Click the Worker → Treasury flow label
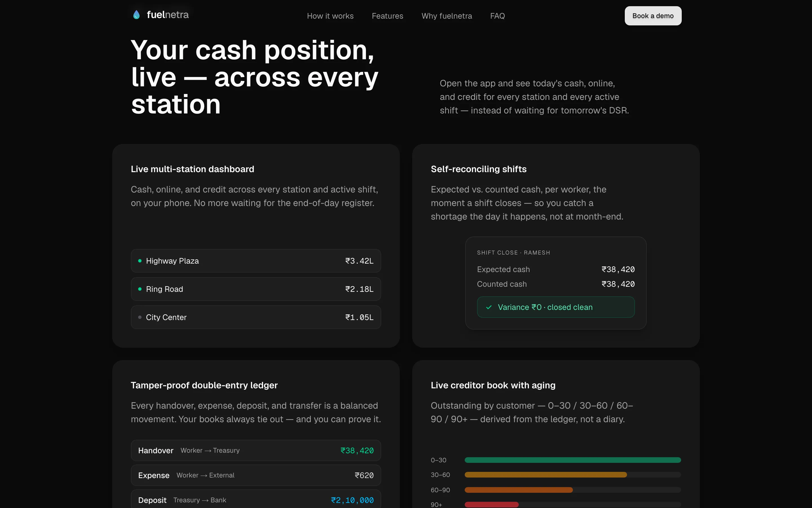 pyautogui.click(x=210, y=450)
